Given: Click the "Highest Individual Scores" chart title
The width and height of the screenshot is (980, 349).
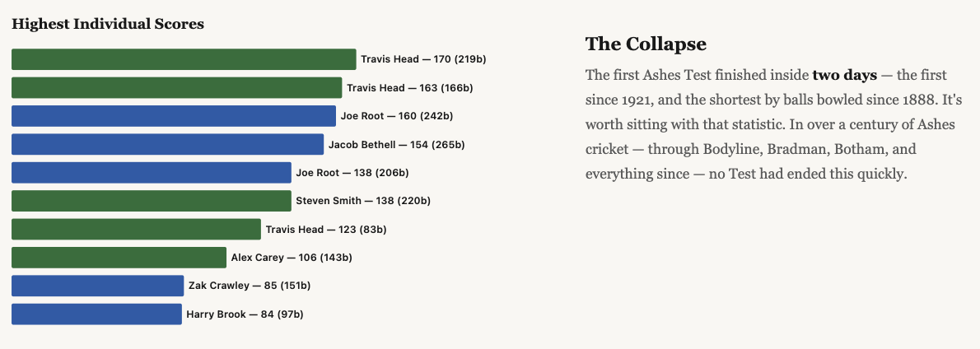Looking at the screenshot, I should (108, 24).
